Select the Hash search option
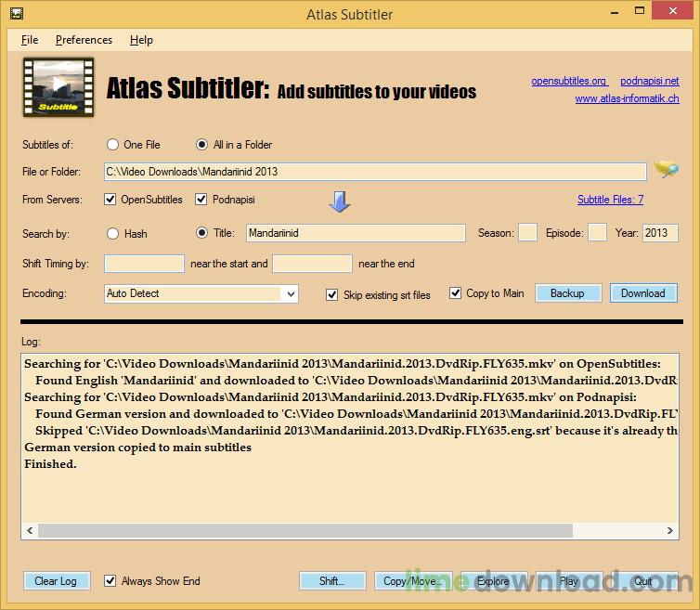Viewport: 700px width, 610px height. [113, 234]
